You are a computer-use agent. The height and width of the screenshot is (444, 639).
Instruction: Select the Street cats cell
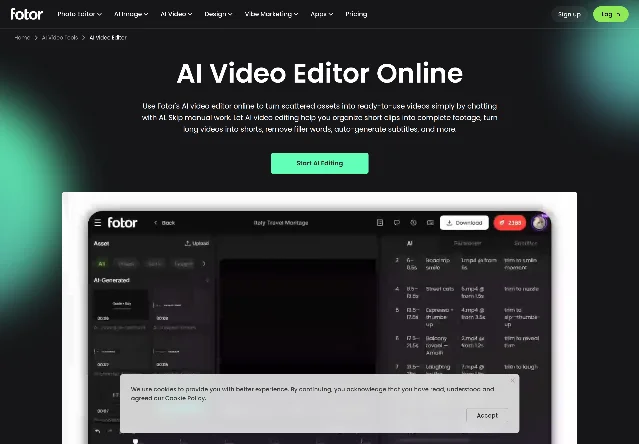click(x=439, y=289)
